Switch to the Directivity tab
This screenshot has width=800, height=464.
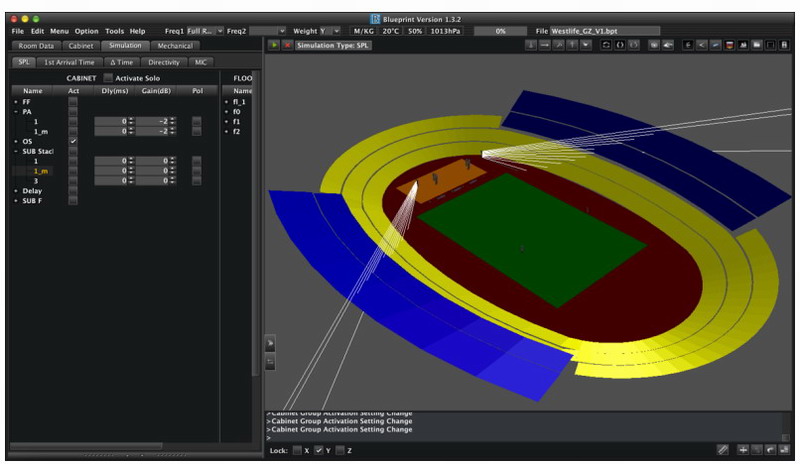(x=163, y=62)
